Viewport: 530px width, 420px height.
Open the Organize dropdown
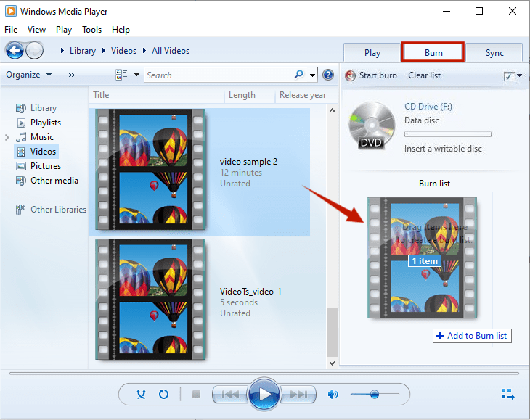pyautogui.click(x=29, y=75)
